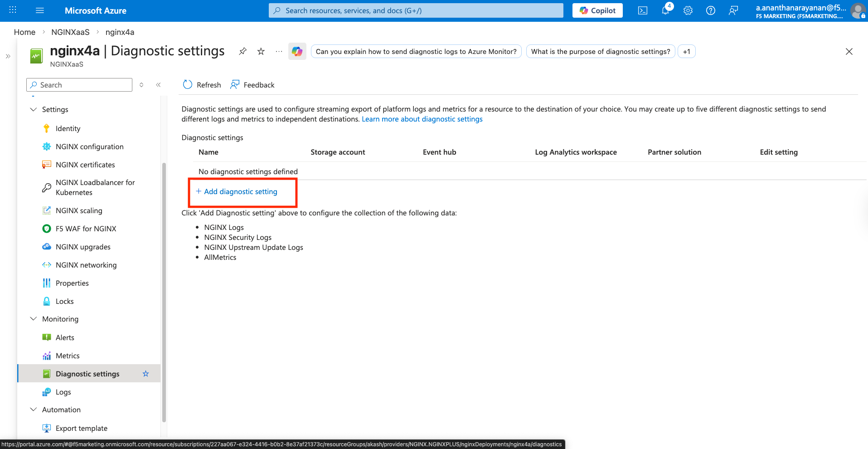
Task: Open NGINX upgrades page
Action: (x=83, y=247)
